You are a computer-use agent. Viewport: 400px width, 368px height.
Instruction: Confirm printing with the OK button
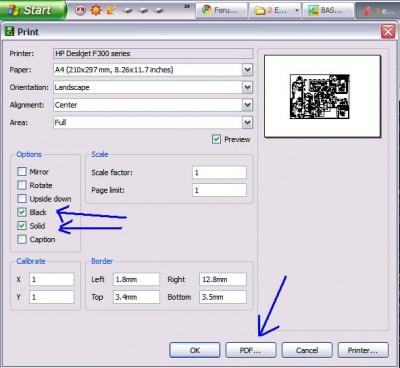195,350
